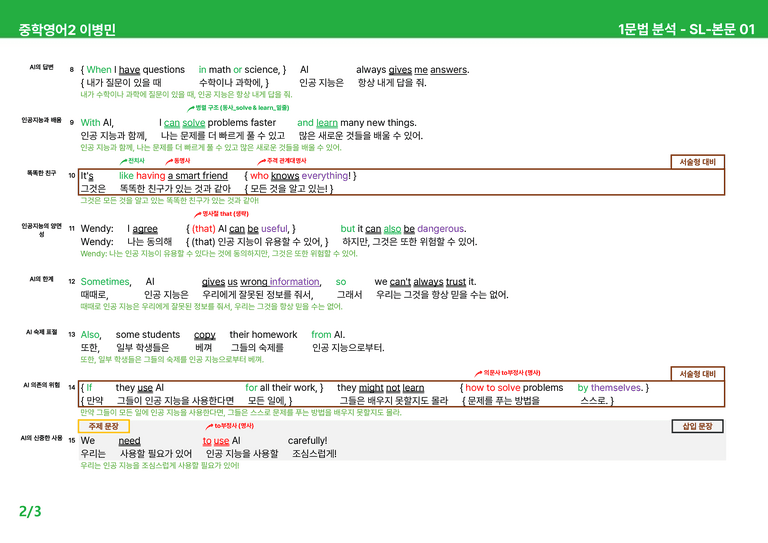Click the green word 'Also,'
Screen dimensions: 768x543
click(91, 334)
